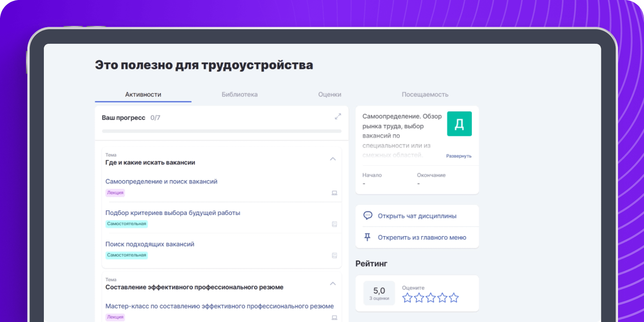Viewport: 644px width, 322px height.
Task: Click book icon in Поиск подходящих вакансий row
Action: pos(335,255)
